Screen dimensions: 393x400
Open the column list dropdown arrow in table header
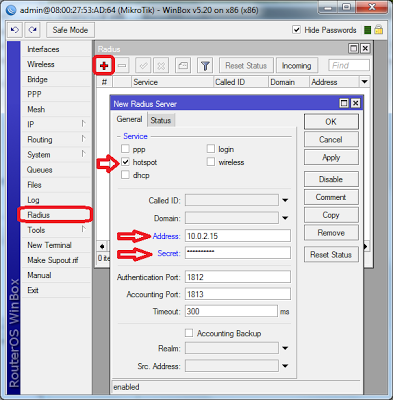(364, 82)
